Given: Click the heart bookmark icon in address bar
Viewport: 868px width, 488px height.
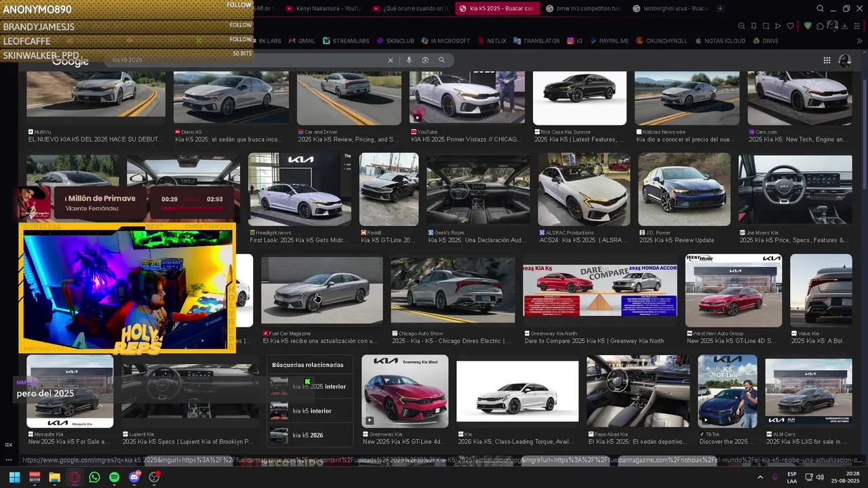Looking at the screenshot, I should tap(790, 26).
